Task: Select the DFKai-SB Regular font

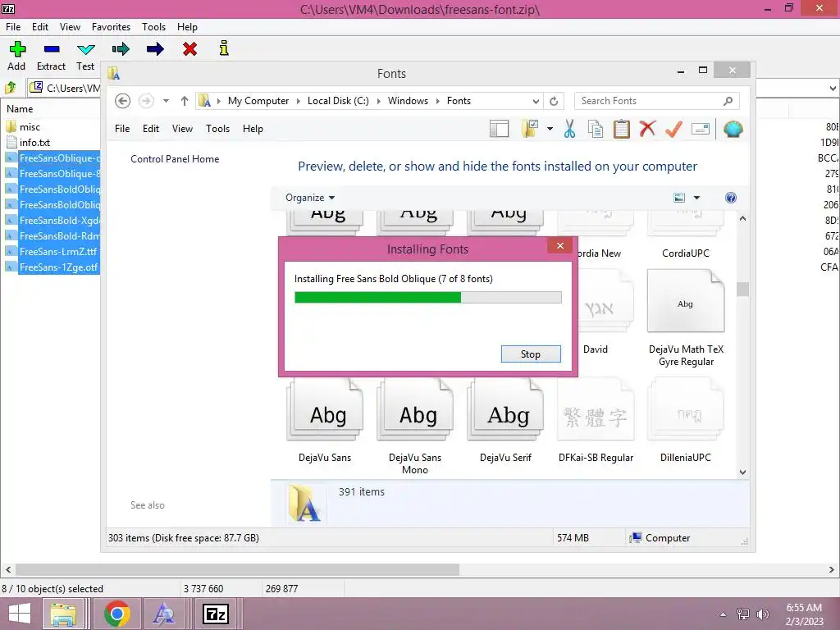Action: click(x=596, y=421)
